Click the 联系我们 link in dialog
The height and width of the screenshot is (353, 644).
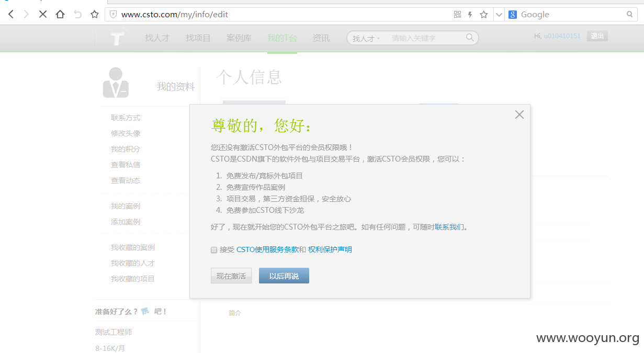(x=449, y=227)
